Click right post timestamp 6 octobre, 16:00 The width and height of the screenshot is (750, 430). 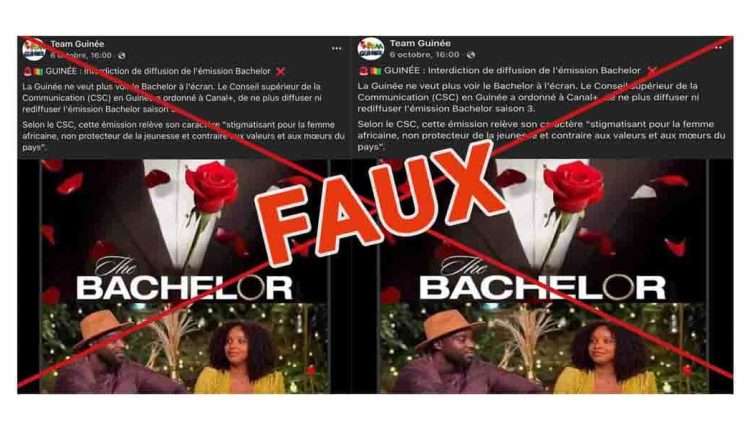[424, 55]
